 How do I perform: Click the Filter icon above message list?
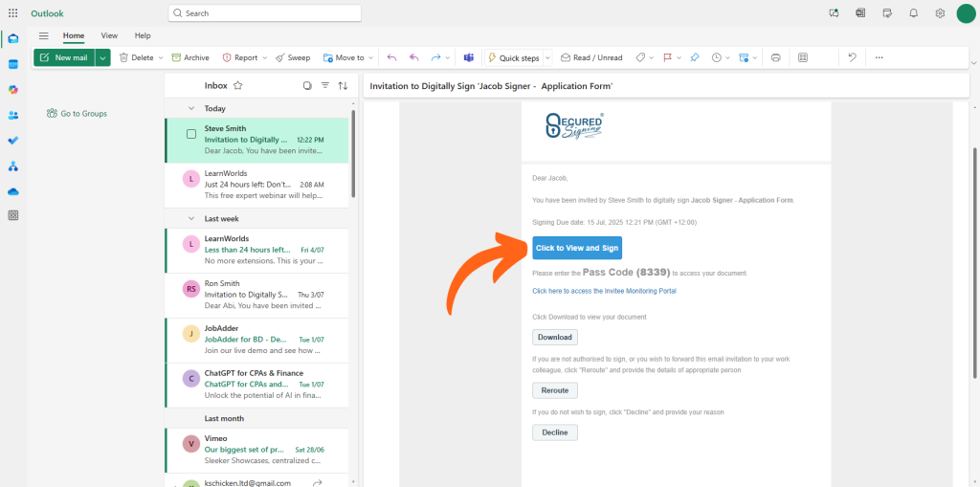(x=325, y=86)
